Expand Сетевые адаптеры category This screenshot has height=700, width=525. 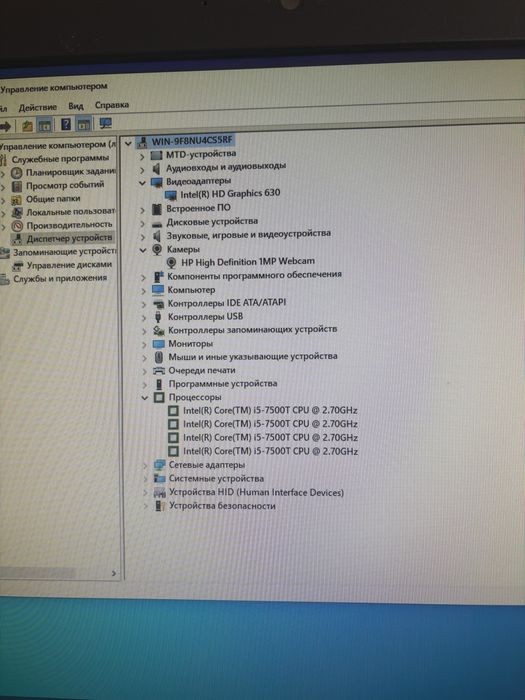point(145,466)
